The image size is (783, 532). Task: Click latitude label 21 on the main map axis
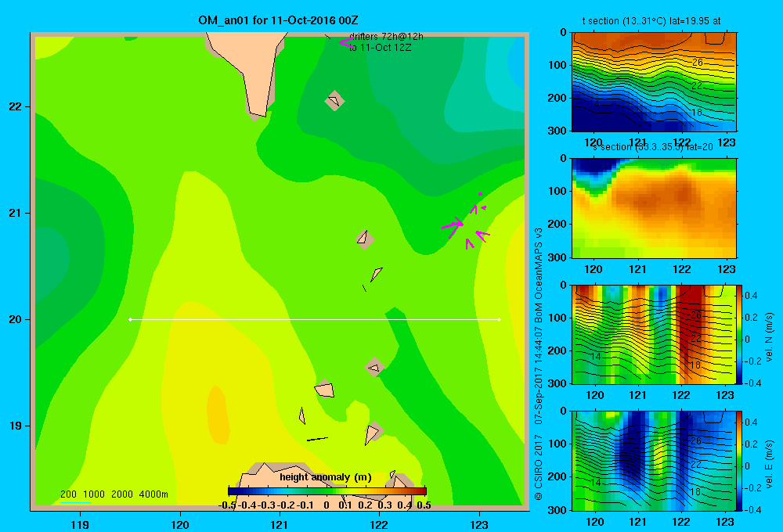pyautogui.click(x=15, y=213)
